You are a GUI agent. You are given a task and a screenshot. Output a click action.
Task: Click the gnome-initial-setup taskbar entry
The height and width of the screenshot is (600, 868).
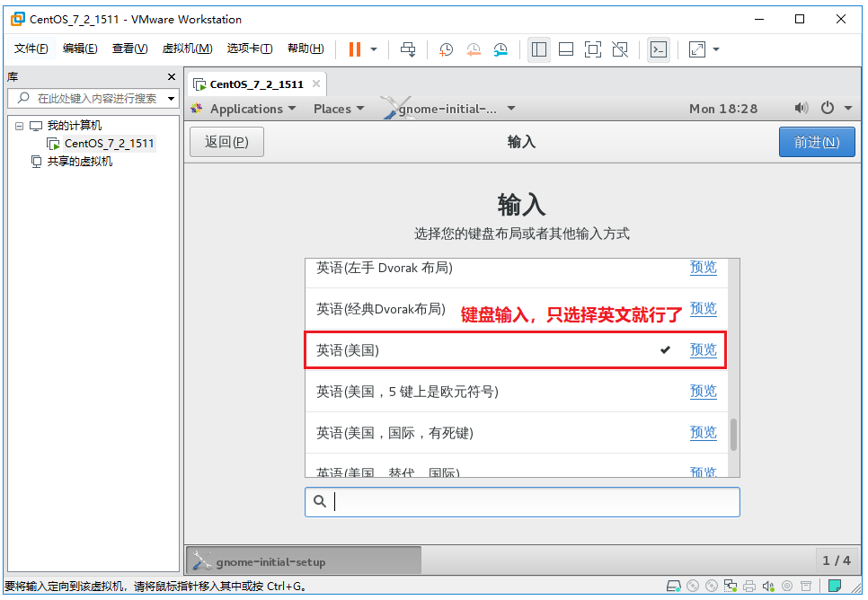click(304, 561)
